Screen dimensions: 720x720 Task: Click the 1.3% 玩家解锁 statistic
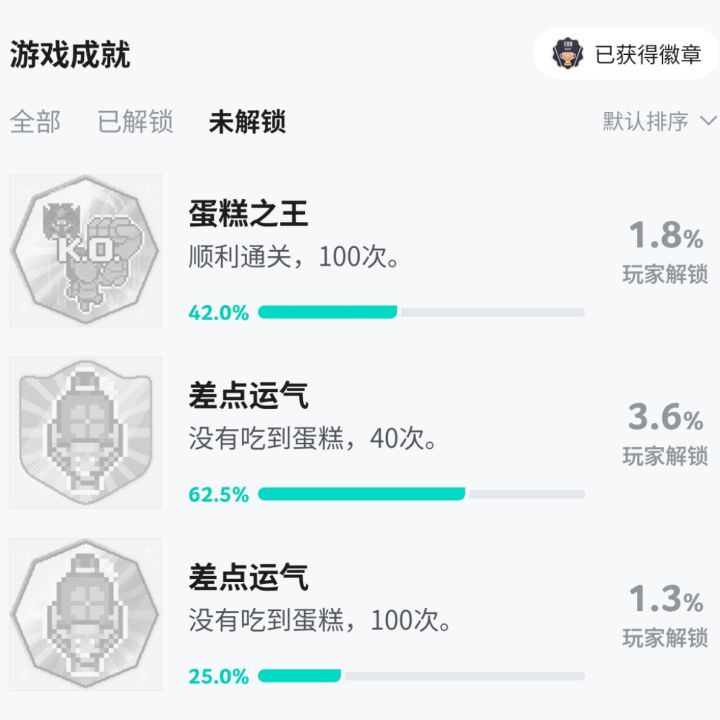(665, 615)
